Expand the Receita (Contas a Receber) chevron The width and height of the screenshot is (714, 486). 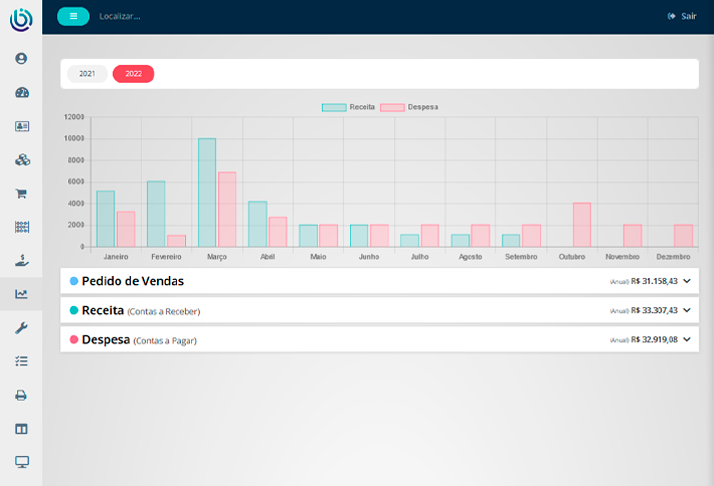coord(687,311)
